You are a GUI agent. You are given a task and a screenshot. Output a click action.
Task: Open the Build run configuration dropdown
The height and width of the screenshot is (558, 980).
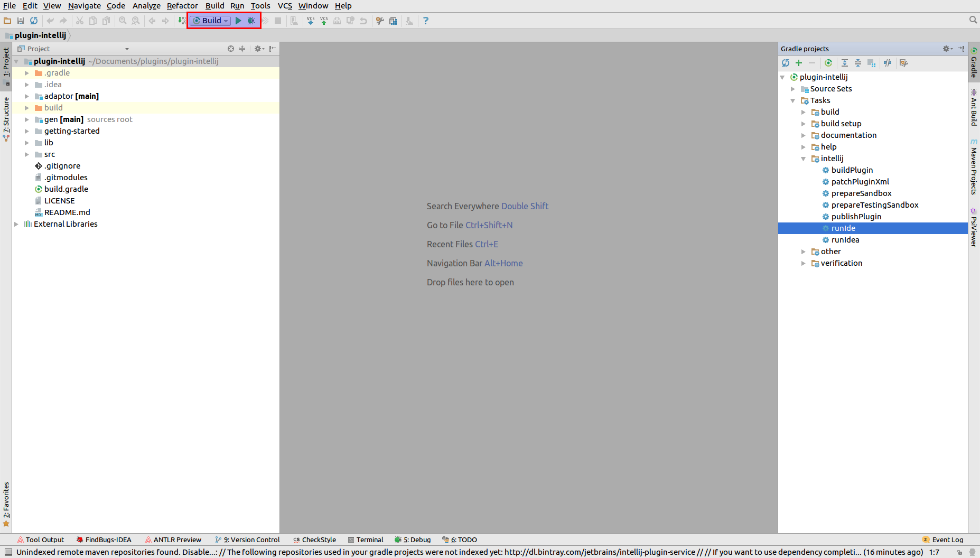coord(211,21)
